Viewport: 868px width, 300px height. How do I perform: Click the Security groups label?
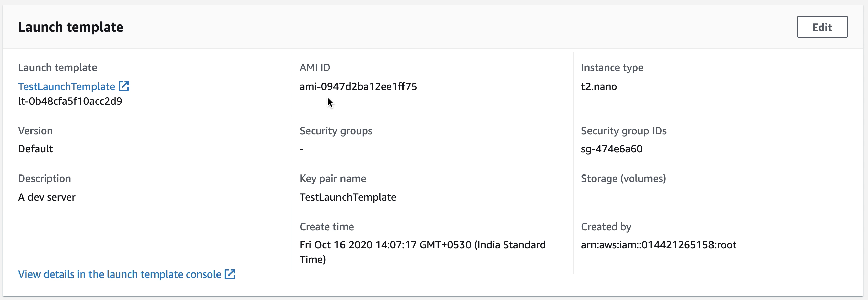pyautogui.click(x=335, y=131)
